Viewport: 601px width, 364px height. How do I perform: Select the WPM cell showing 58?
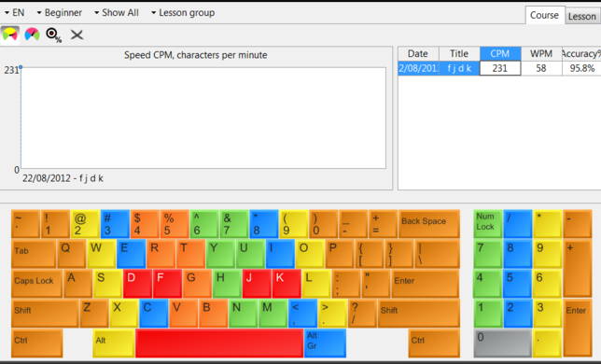click(541, 68)
